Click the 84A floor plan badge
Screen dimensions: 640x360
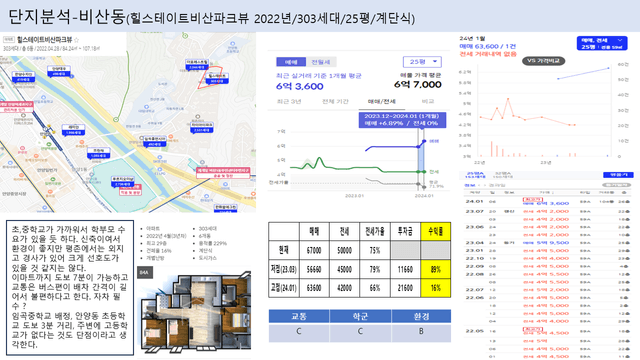(144, 272)
